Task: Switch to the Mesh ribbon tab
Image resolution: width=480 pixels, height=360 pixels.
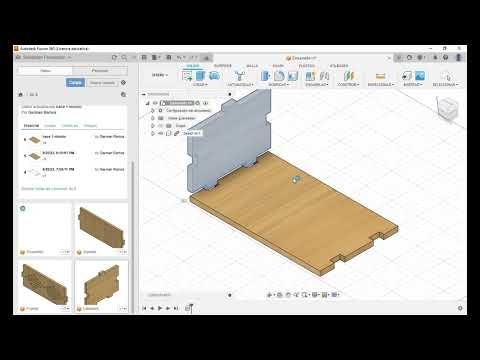Action: (x=252, y=66)
